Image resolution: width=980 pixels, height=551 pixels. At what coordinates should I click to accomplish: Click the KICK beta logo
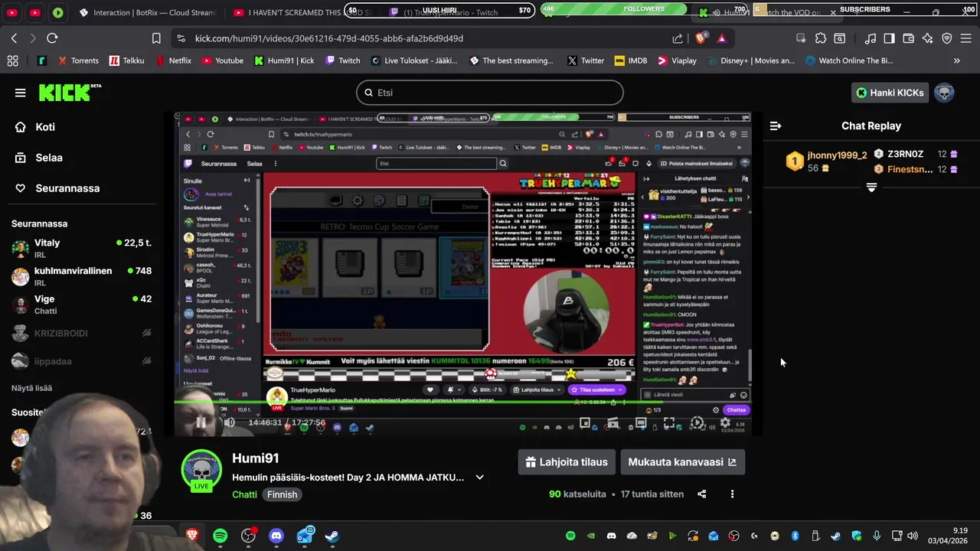(70, 93)
